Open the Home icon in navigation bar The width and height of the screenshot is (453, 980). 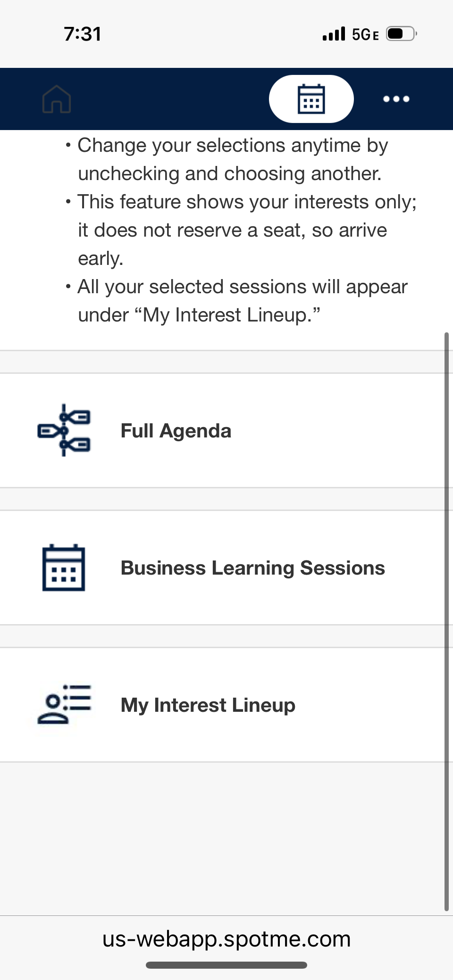[x=58, y=99]
